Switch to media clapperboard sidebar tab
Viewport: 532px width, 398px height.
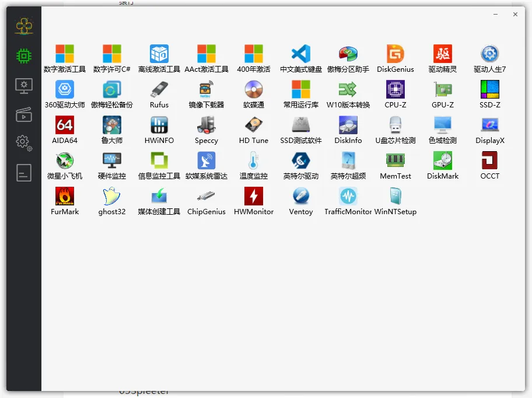[24, 115]
